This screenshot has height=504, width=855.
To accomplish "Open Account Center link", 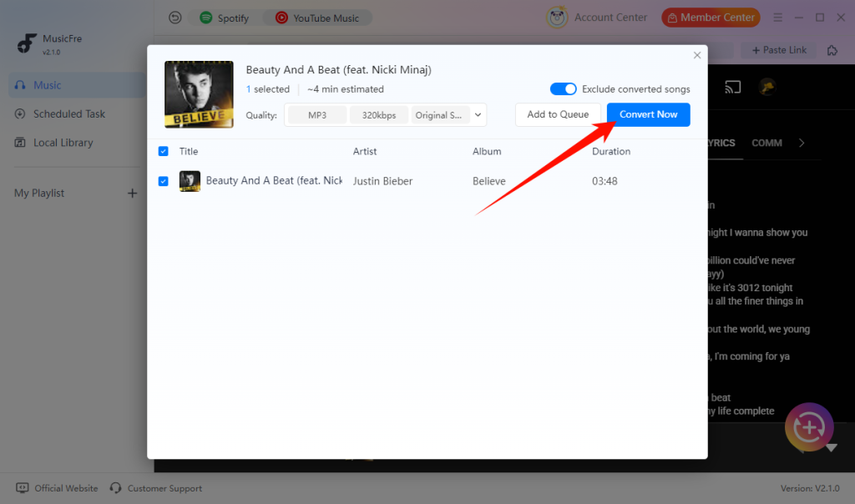I will (x=610, y=18).
